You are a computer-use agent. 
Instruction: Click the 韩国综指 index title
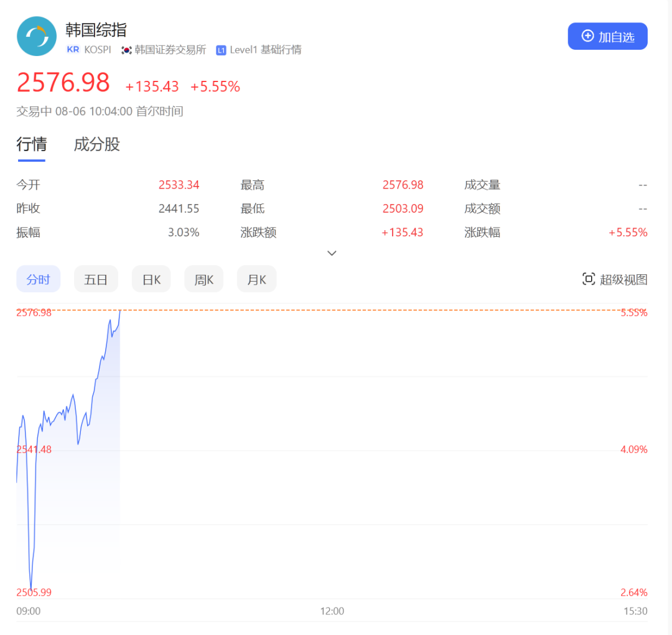click(96, 30)
